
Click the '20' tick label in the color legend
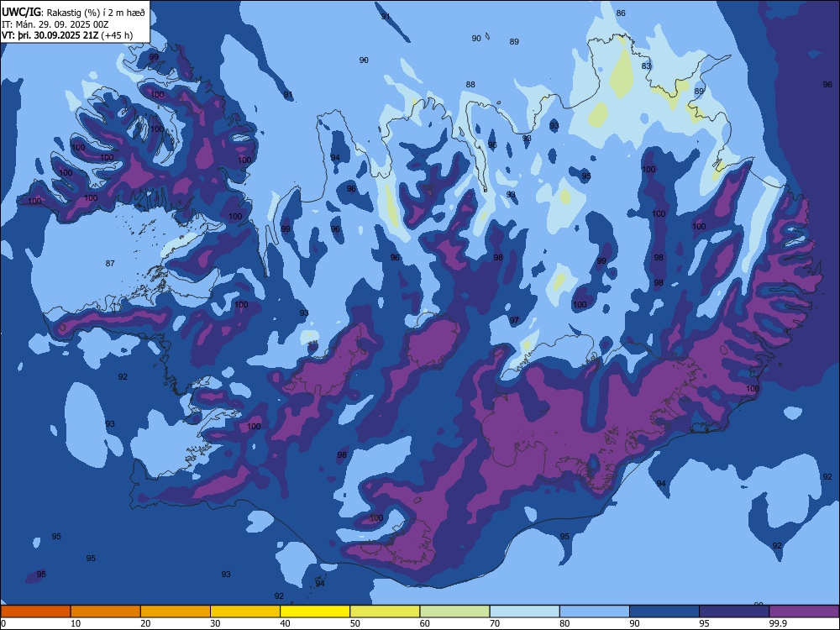[145, 623]
